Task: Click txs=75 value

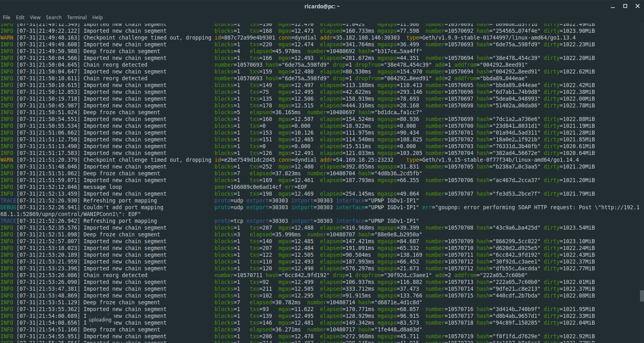Action: (x=259, y=92)
